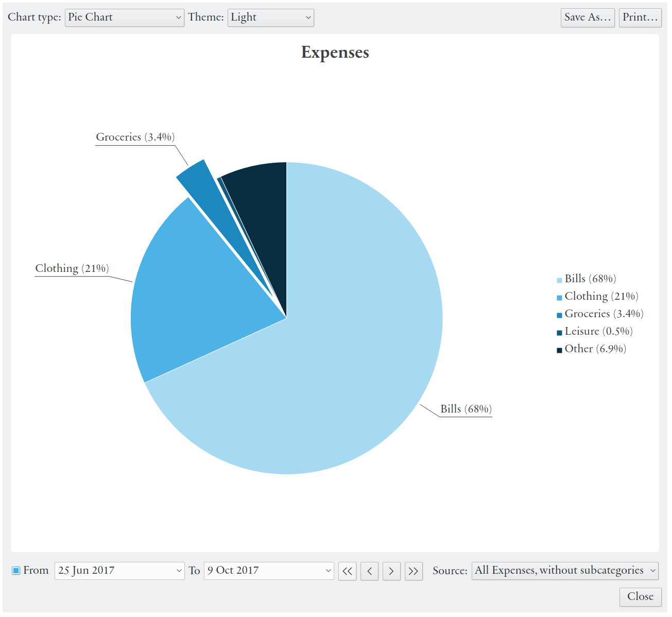Jump to earliest date range with double-left arrows
Image resolution: width=672 pixels, height=617 pixels.
(x=347, y=571)
